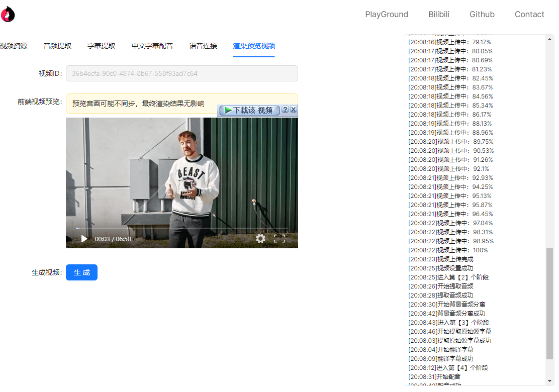Click the 下载该视频 download overlay button
559x392 pixels.
249,110
